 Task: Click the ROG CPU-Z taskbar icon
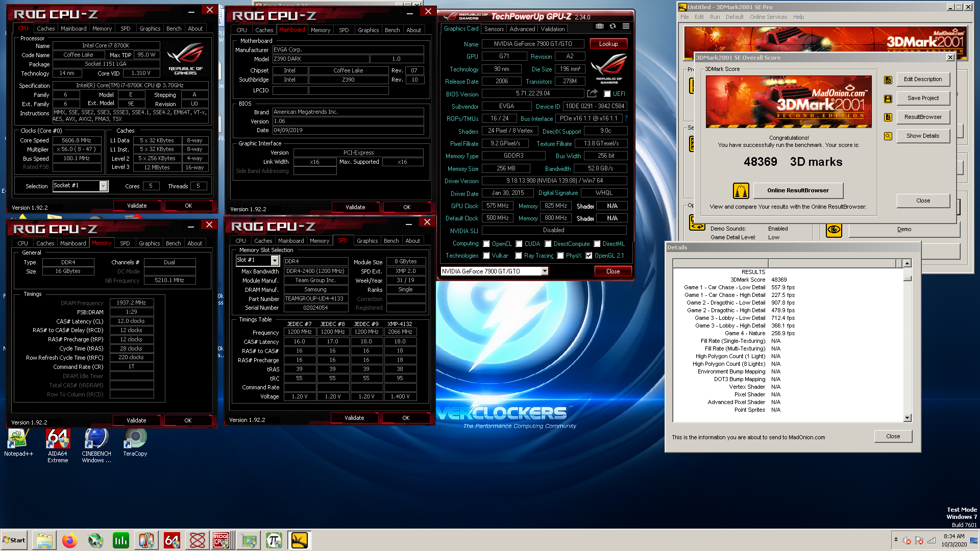[x=221, y=540]
